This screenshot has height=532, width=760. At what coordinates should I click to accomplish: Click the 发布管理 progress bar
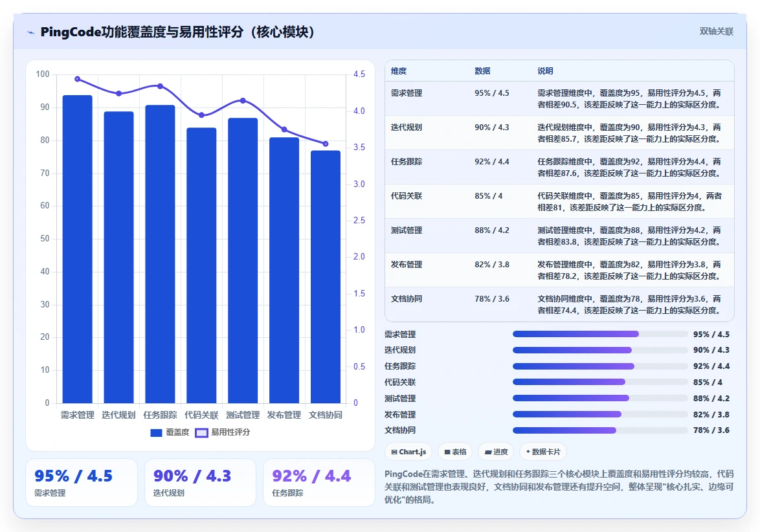pos(600,414)
